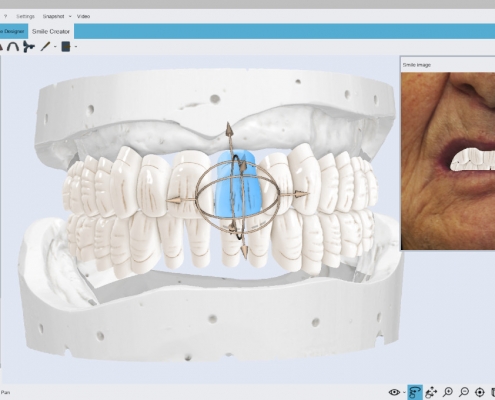The width and height of the screenshot is (495, 400).
Task: Expand the Snapshot dropdown arrow
Action: [70, 16]
